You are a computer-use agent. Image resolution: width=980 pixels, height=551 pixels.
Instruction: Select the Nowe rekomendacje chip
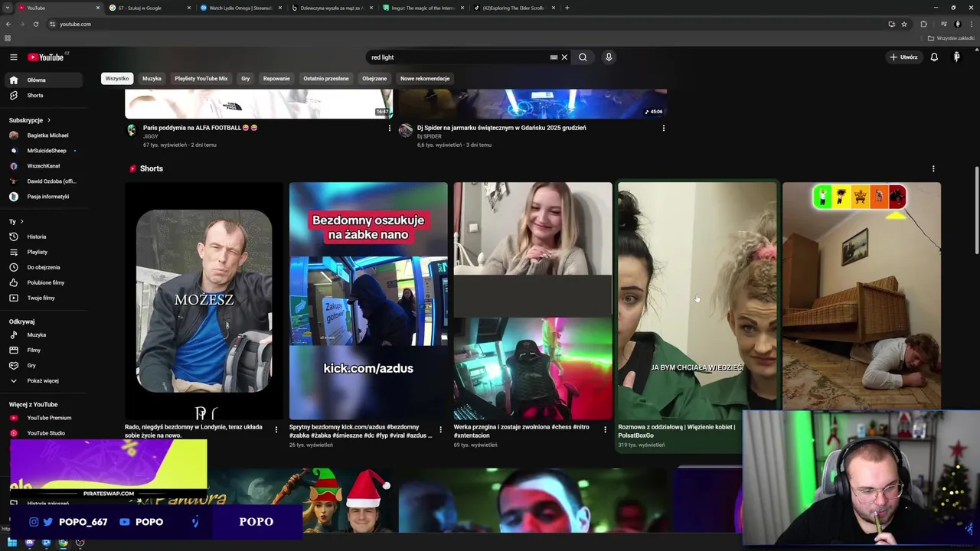[x=425, y=78]
